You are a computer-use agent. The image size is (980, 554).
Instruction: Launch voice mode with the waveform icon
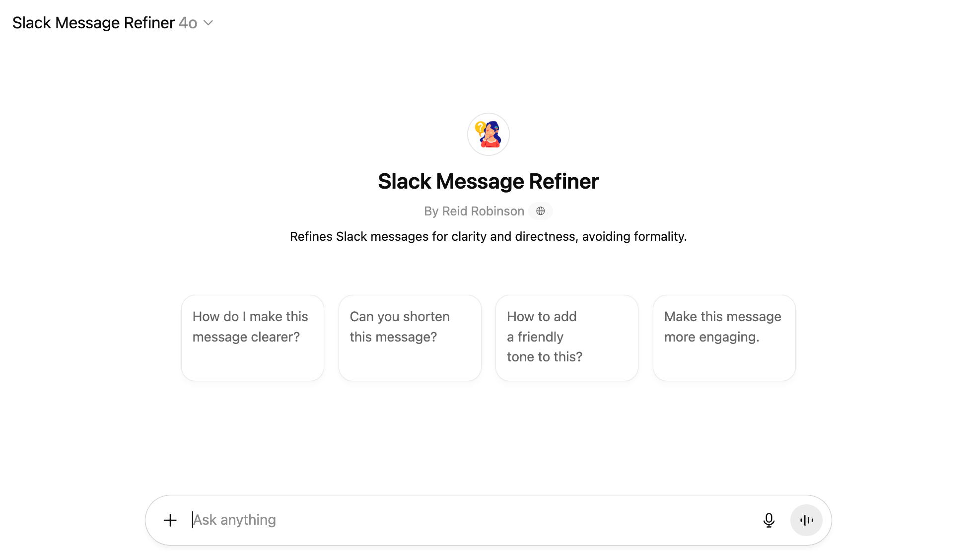click(806, 520)
